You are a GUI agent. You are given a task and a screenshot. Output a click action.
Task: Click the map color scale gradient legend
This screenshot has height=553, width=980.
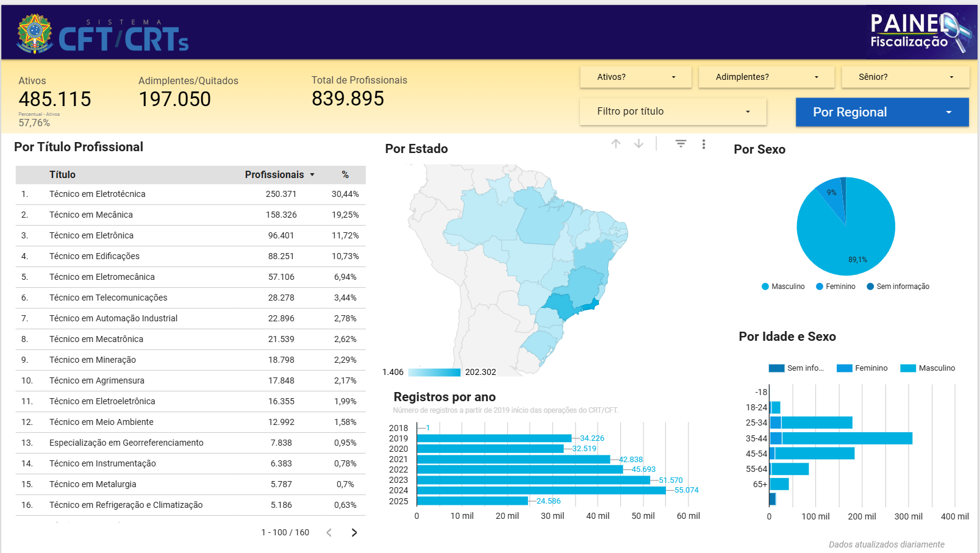click(434, 373)
